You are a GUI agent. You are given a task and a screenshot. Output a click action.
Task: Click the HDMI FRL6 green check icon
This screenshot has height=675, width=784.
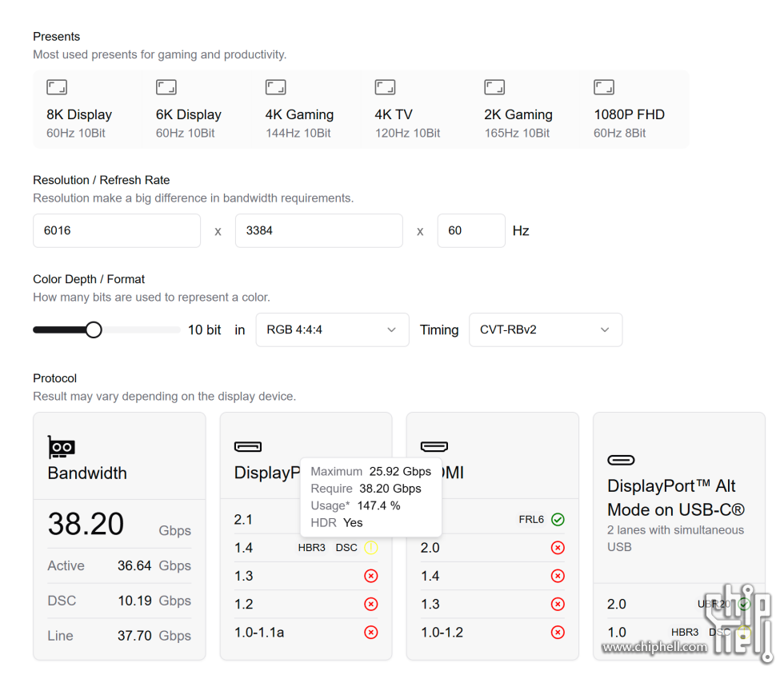pyautogui.click(x=558, y=520)
